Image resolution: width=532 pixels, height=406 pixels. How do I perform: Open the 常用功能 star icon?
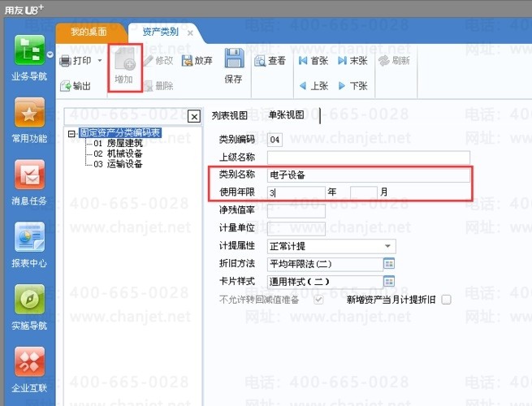29,113
